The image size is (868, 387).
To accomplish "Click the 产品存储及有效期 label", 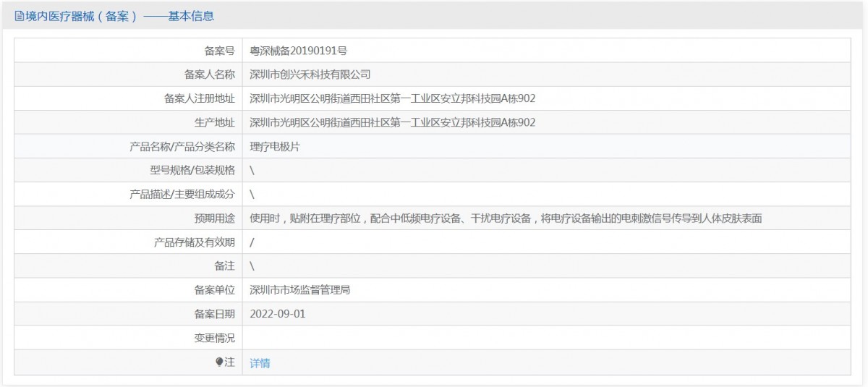I will click(x=195, y=242).
